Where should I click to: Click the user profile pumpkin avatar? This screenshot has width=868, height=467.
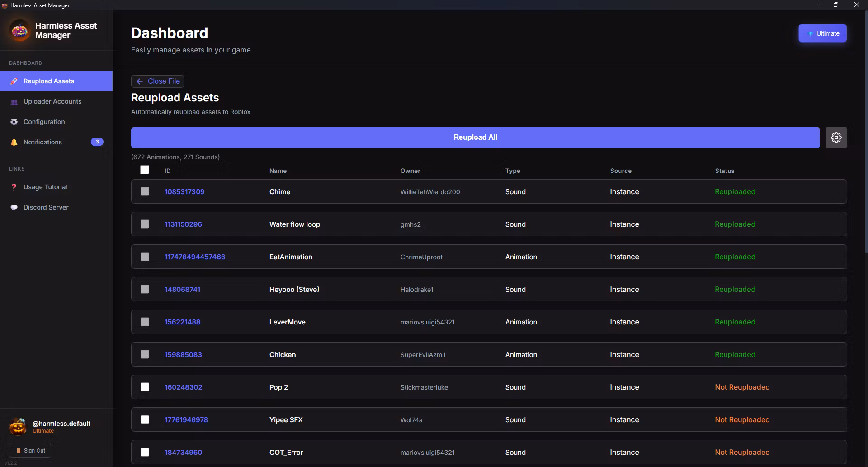point(18,426)
